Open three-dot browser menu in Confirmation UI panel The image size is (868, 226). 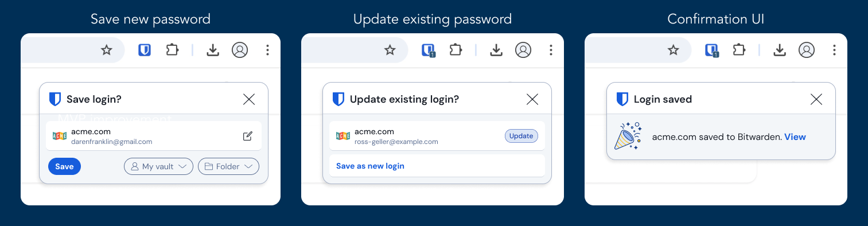pos(835,50)
